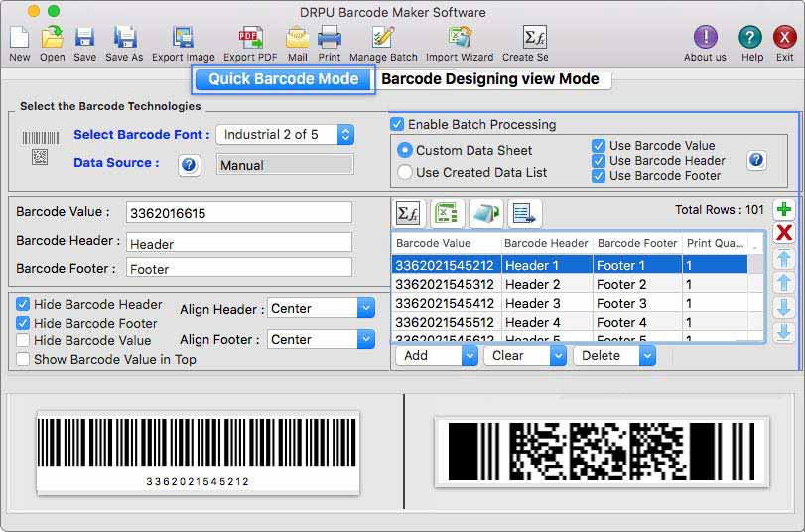Click the Excel import icon above the table

[x=447, y=213]
